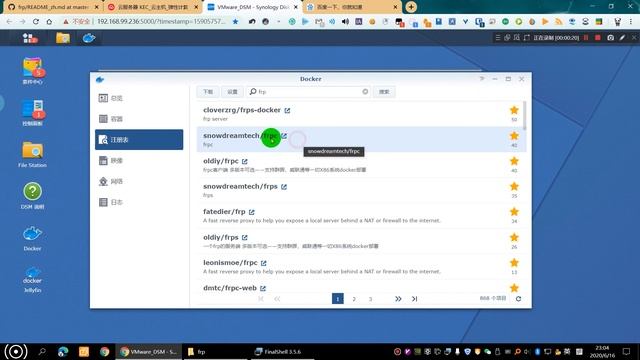
Task: Open File Station desktop icon
Action: 32,154
